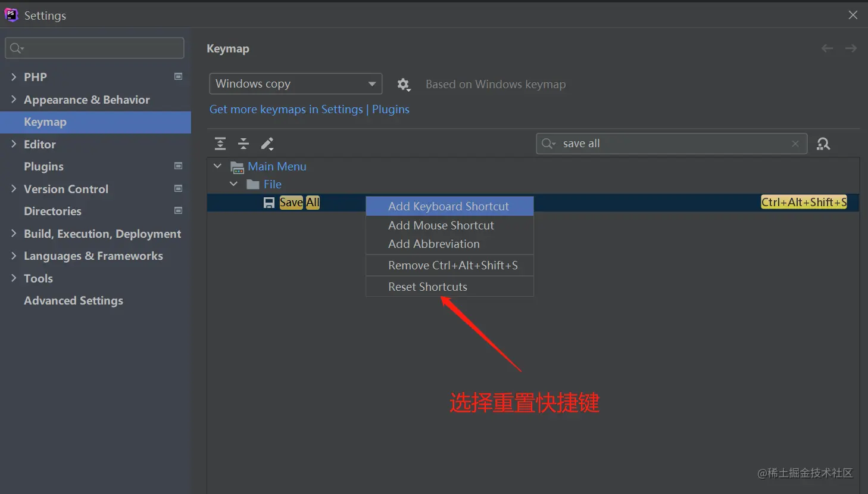Click the project-level icon beside Plugins
This screenshot has height=494, width=868.
(x=178, y=166)
